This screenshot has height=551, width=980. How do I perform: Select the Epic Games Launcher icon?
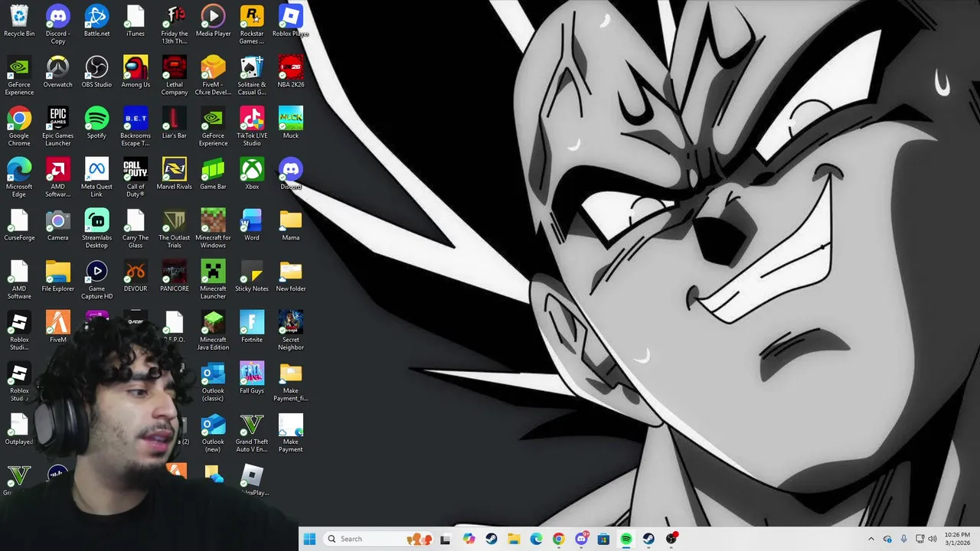point(57,127)
